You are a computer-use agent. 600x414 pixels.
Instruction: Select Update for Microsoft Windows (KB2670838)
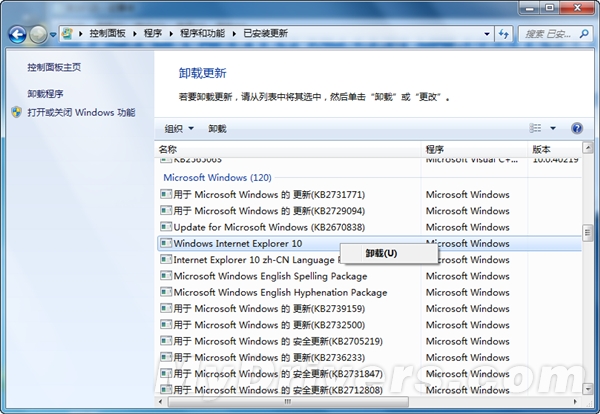tap(369, 227)
